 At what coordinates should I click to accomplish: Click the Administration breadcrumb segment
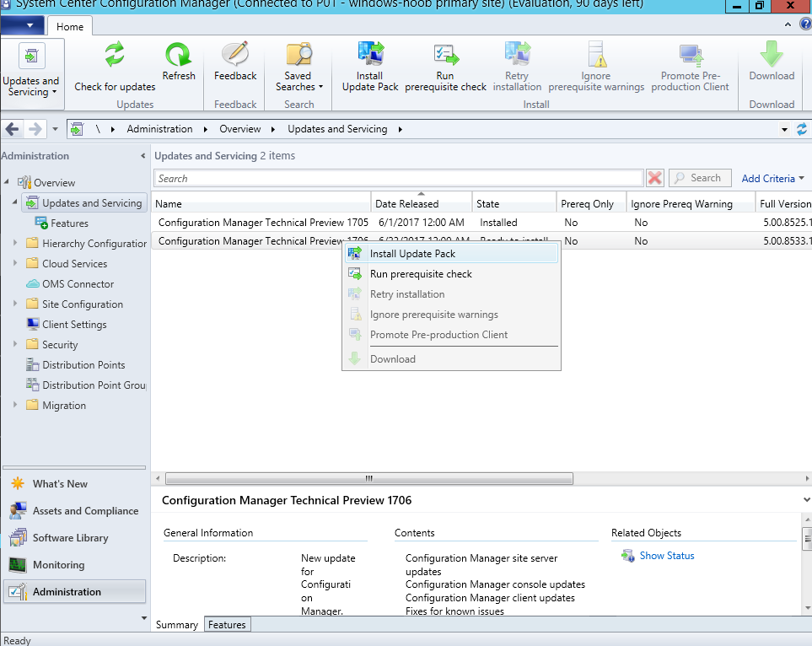[159, 129]
